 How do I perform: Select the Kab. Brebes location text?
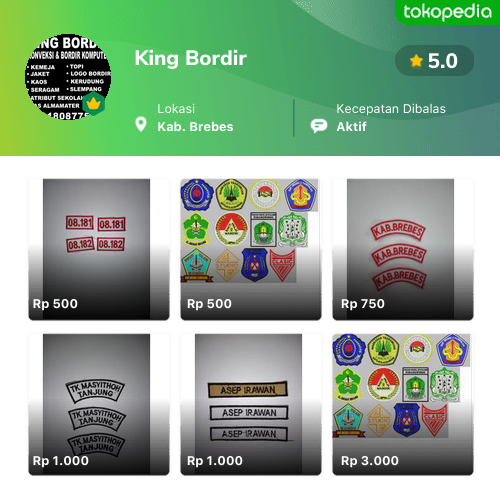(195, 127)
